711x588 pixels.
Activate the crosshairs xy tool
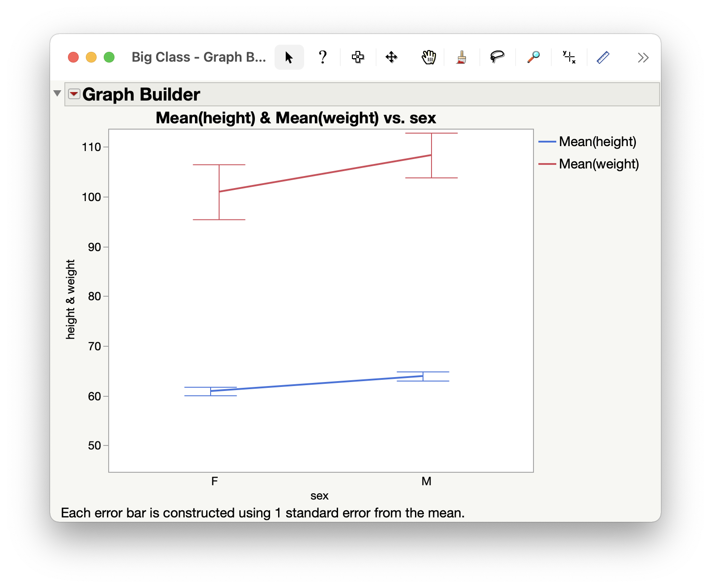coord(569,57)
